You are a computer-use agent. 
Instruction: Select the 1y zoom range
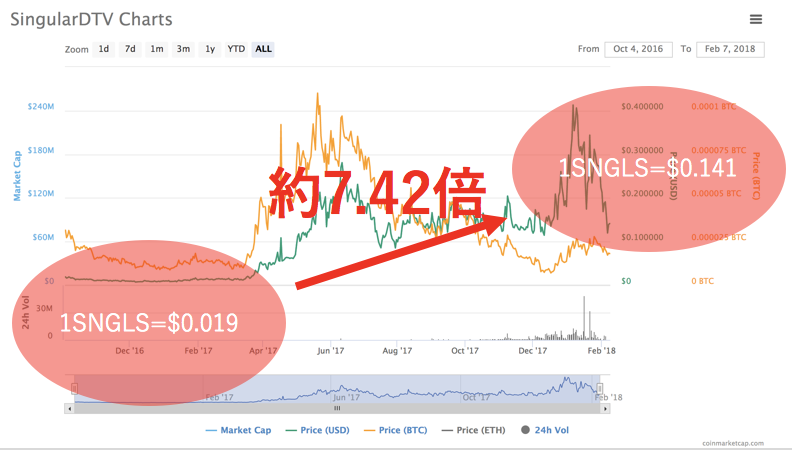point(210,49)
